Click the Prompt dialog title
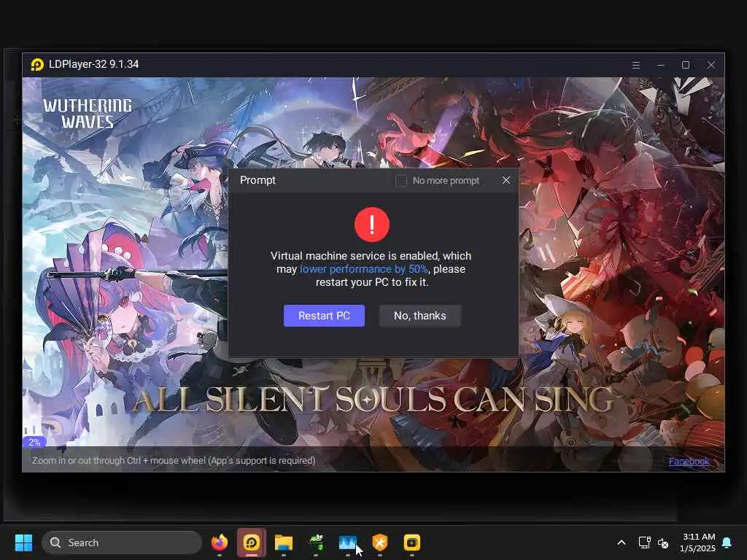This screenshot has height=560, width=747. click(258, 180)
